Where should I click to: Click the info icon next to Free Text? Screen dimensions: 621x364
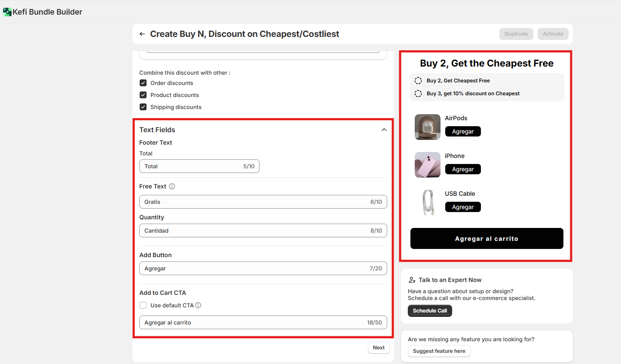point(172,186)
